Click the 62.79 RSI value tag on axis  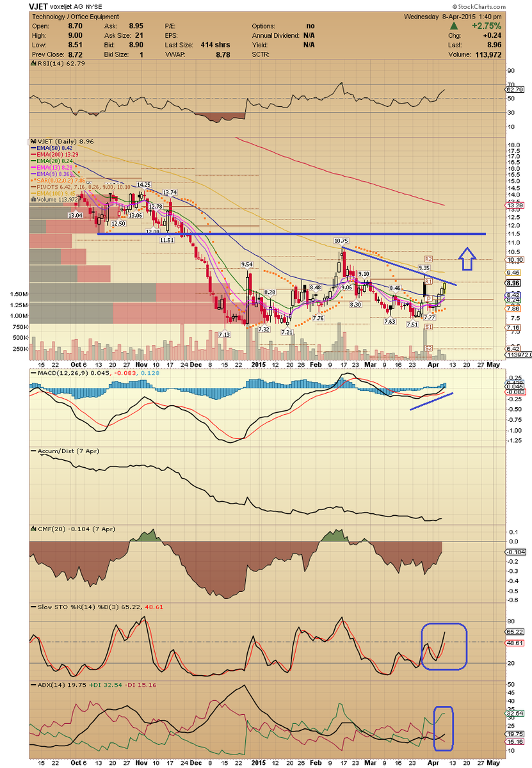514,91
